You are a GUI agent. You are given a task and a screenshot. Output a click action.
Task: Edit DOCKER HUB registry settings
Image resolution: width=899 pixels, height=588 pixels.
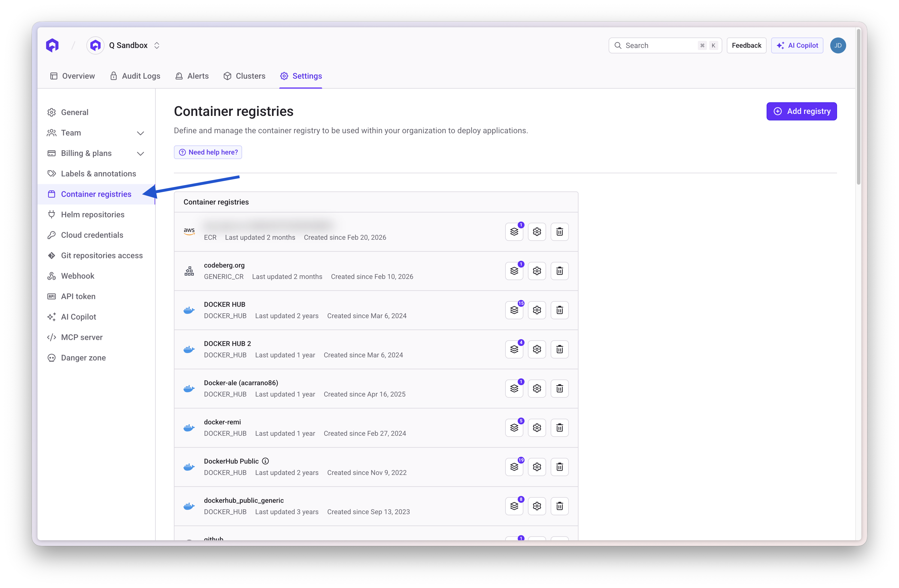point(537,310)
